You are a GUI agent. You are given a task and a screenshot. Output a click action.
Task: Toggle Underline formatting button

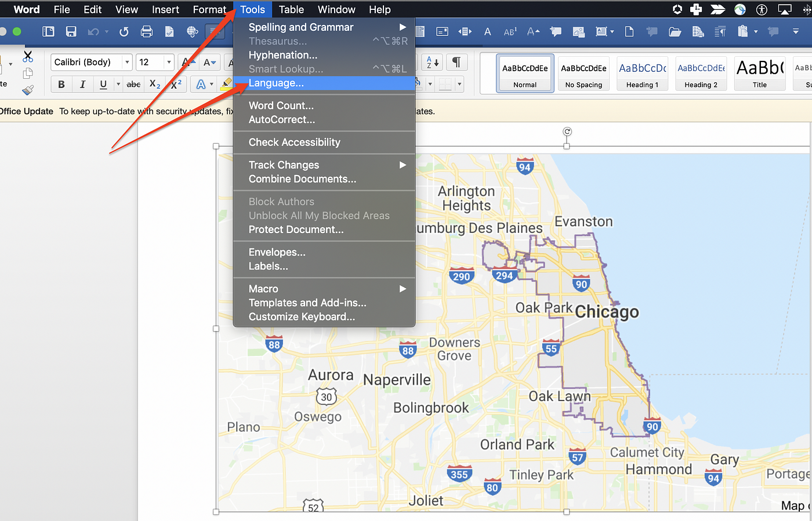coord(103,85)
